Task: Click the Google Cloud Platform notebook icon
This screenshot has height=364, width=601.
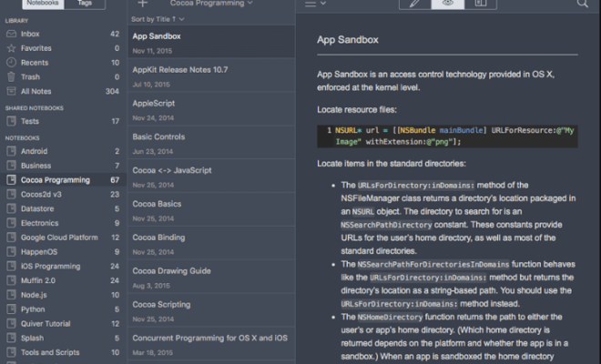Action: 12,238
